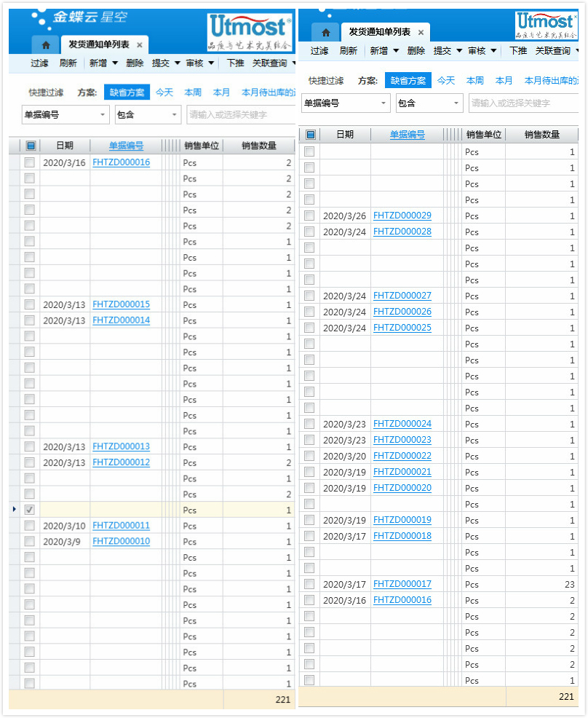The width and height of the screenshot is (588, 718).
Task: Close the 发货通知单列表 tab in right window
Action: [421, 33]
